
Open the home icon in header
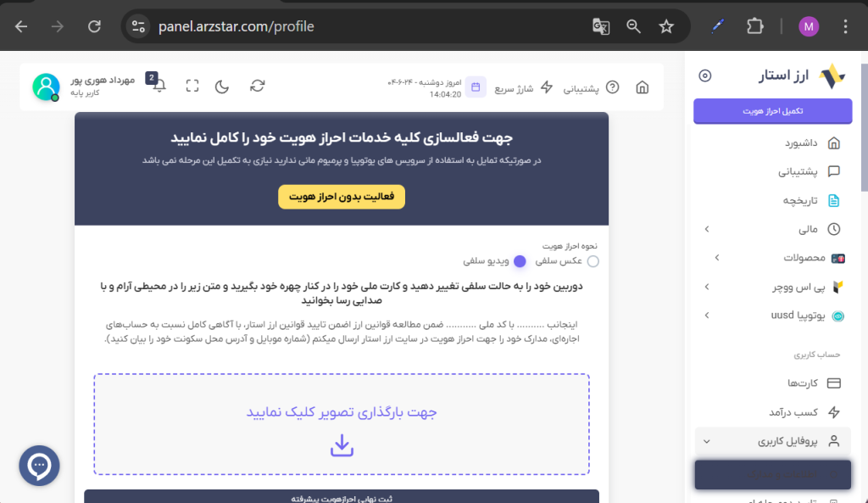pyautogui.click(x=643, y=87)
